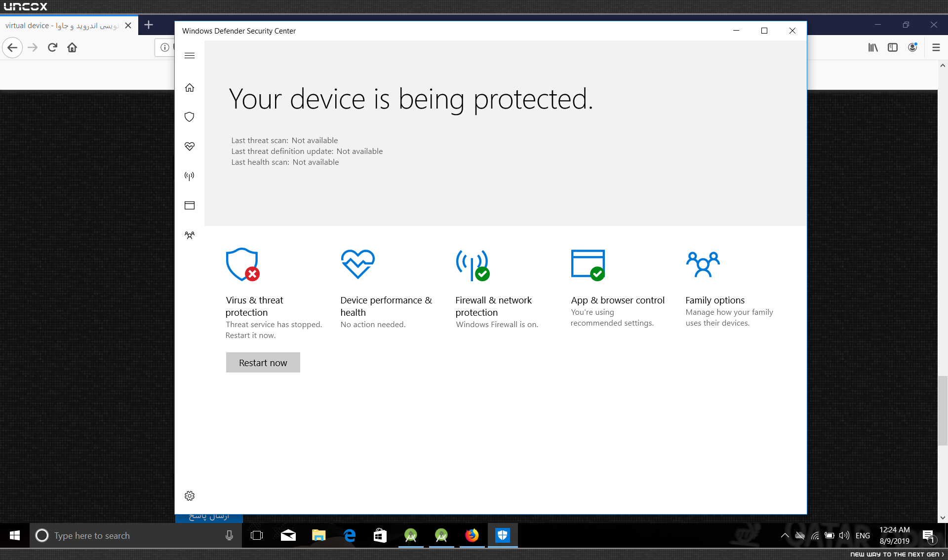The height and width of the screenshot is (560, 948).
Task: Click 'Last threat scan: Not available' text
Action: [284, 141]
